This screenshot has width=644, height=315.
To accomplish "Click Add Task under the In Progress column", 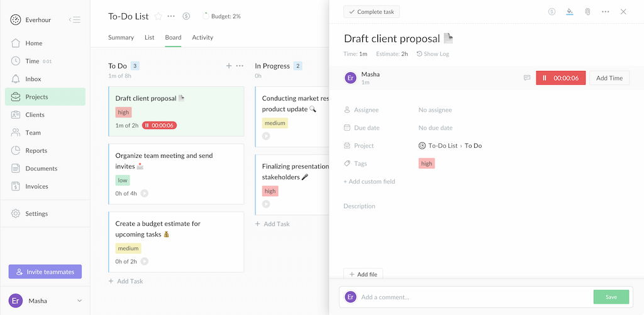I will coord(272,224).
